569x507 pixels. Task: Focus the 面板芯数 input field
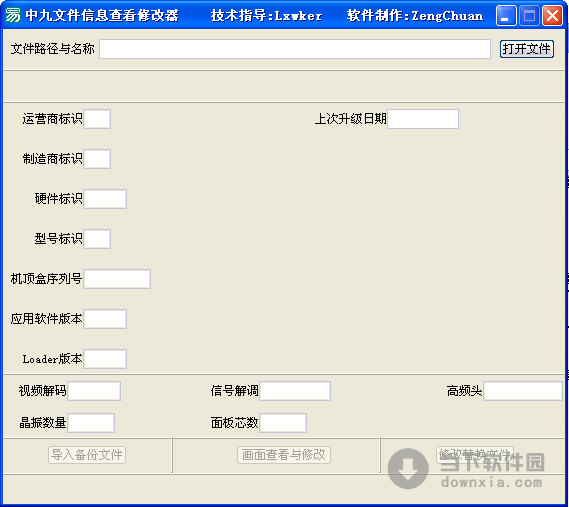[283, 422]
